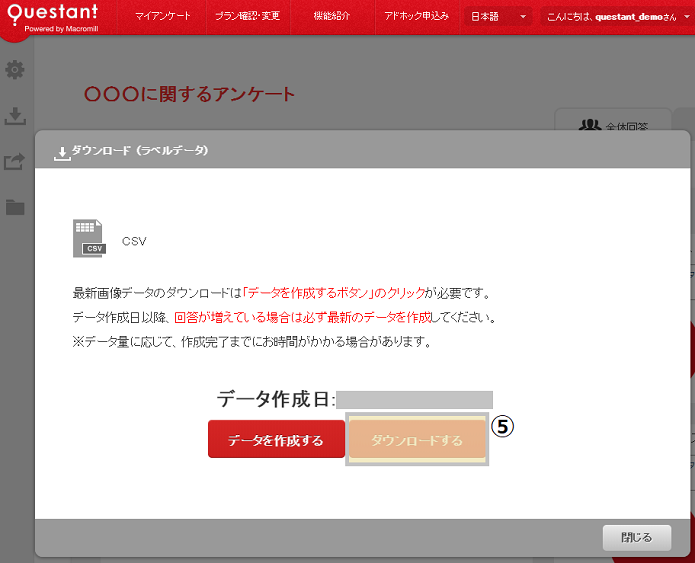This screenshot has width=695, height=563.
Task: Click the circled number 5 marker
Action: tap(504, 426)
